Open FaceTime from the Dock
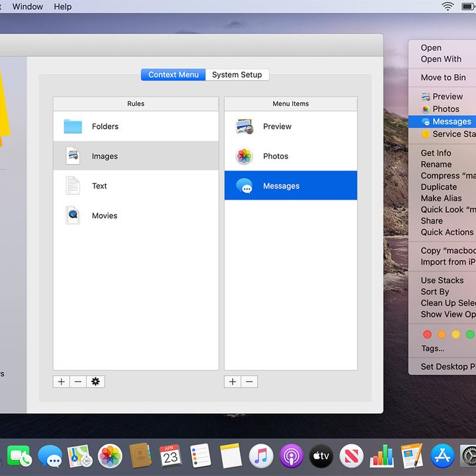The image size is (476, 476). [19, 456]
